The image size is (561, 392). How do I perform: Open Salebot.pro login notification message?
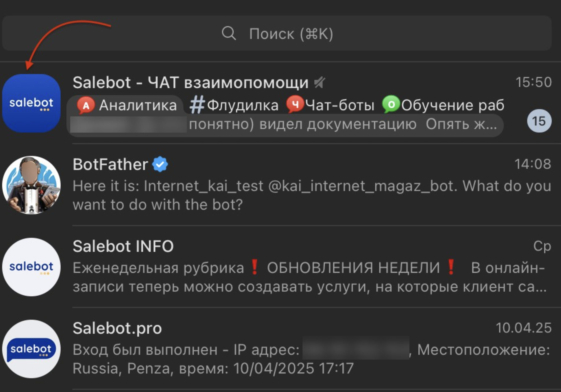(x=310, y=359)
